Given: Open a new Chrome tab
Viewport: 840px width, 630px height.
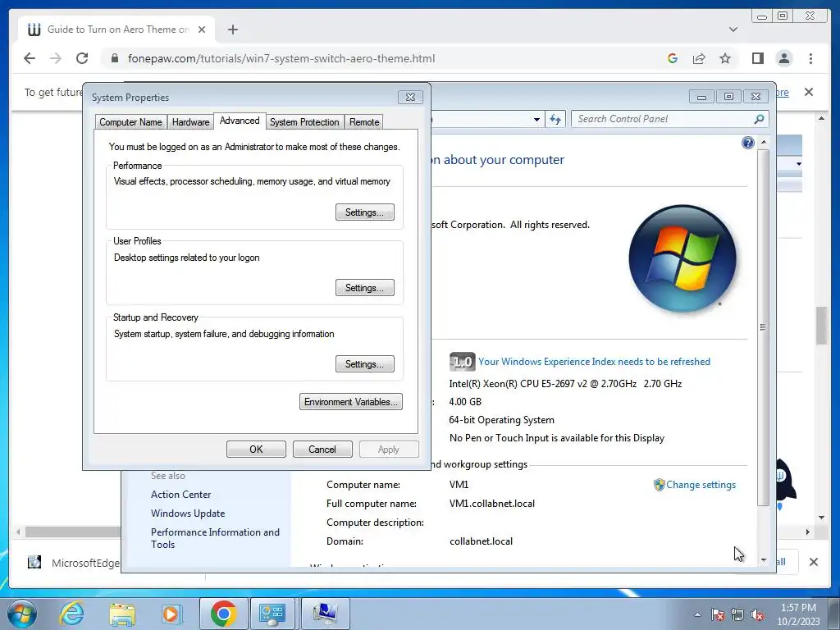Looking at the screenshot, I should point(232,30).
